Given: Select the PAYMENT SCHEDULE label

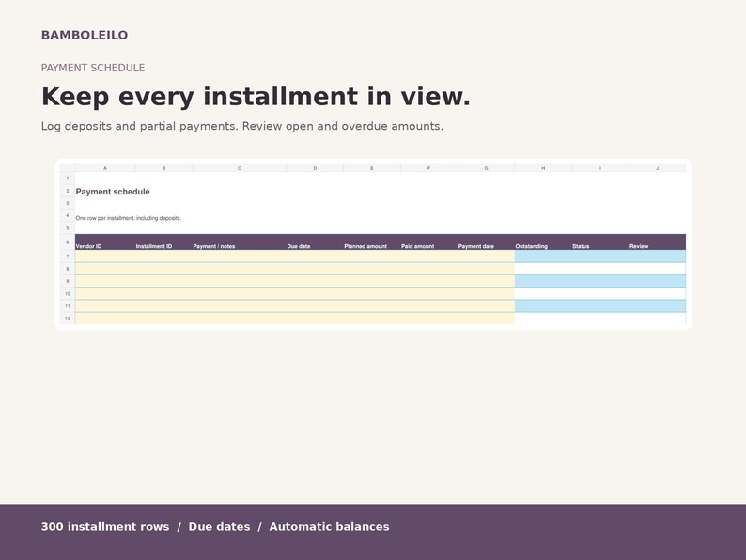Looking at the screenshot, I should pos(93,68).
